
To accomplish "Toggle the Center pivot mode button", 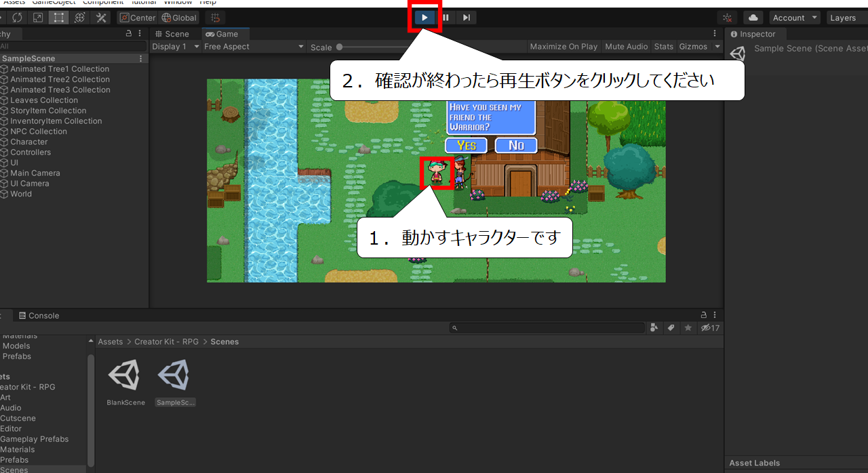I will click(x=138, y=18).
